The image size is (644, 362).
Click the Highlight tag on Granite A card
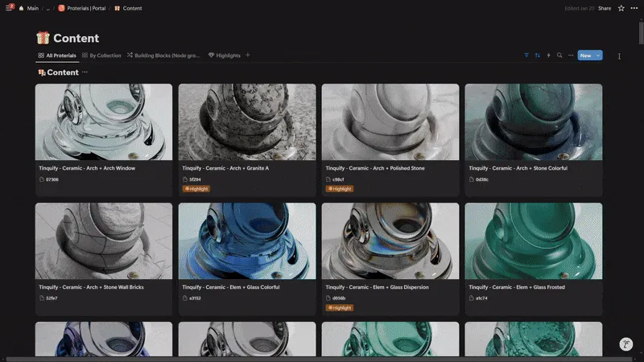pyautogui.click(x=196, y=189)
